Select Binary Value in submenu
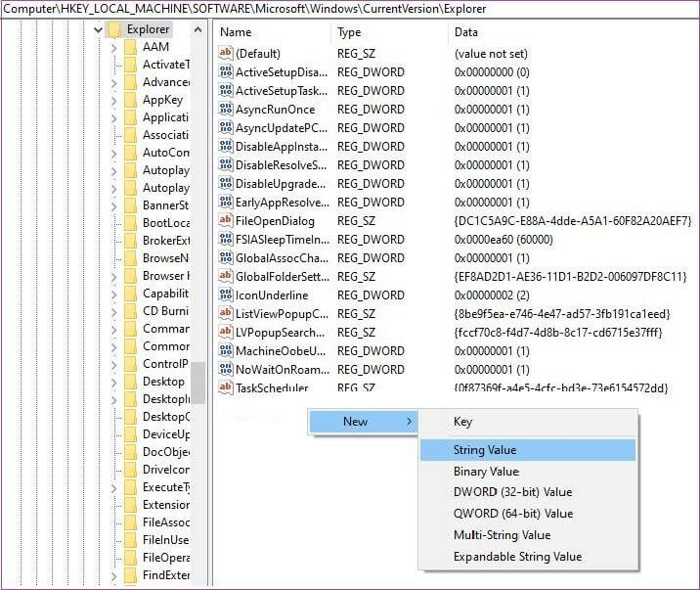The height and width of the screenshot is (590, 700). pyautogui.click(x=528, y=472)
